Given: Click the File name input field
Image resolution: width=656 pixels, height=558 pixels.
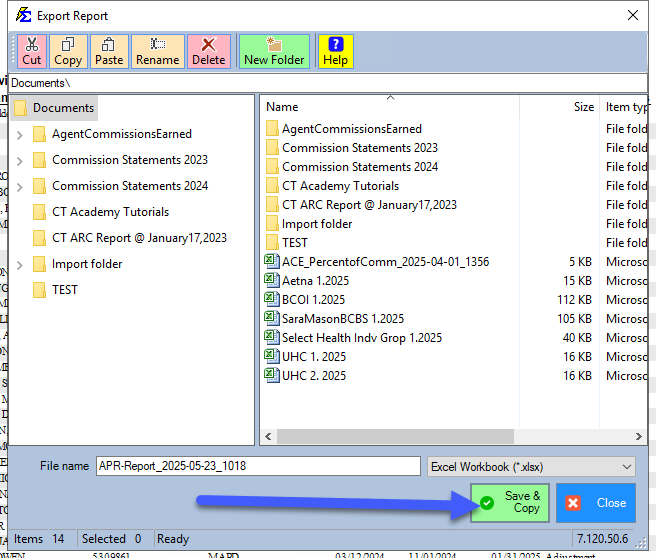Looking at the screenshot, I should [258, 466].
